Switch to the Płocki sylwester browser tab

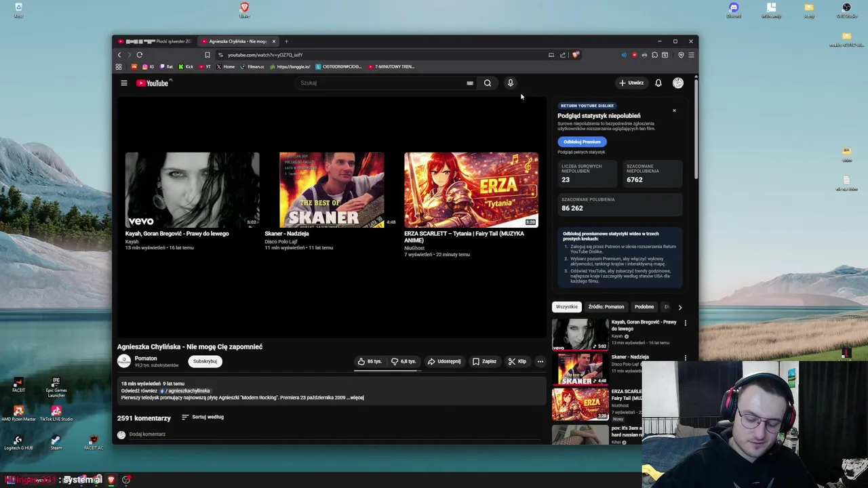pyautogui.click(x=156, y=41)
